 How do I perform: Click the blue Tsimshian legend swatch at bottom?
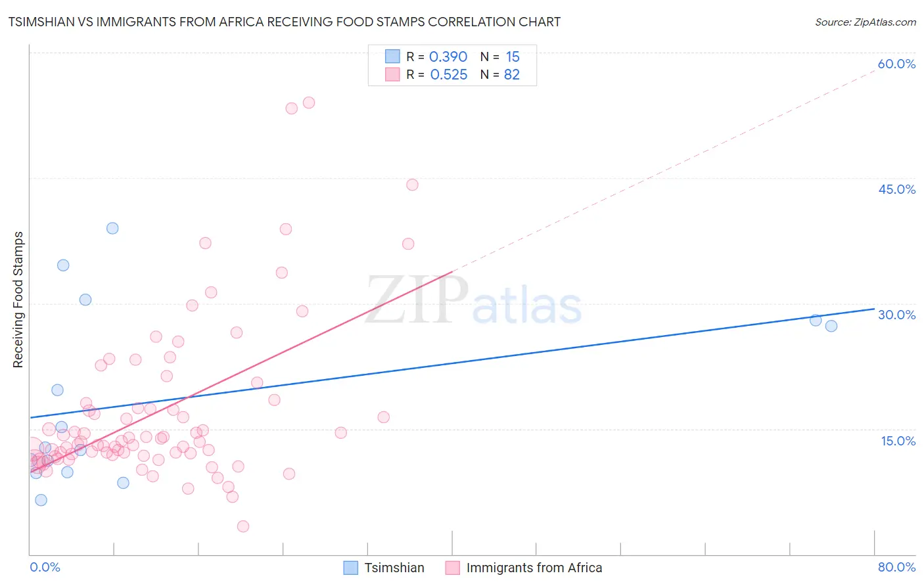[x=351, y=568]
